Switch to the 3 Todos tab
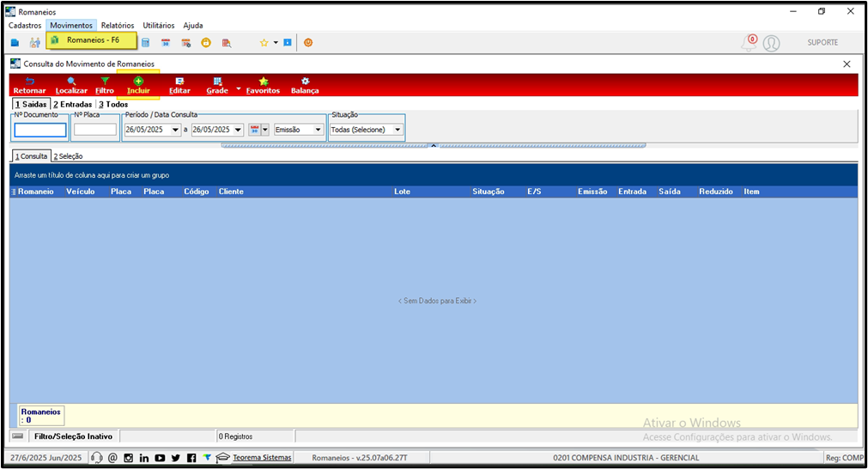The image size is (868, 469). 113,104
